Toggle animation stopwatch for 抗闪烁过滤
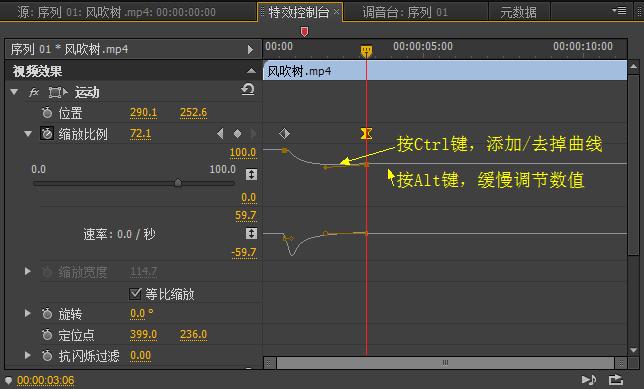 pyautogui.click(x=47, y=356)
